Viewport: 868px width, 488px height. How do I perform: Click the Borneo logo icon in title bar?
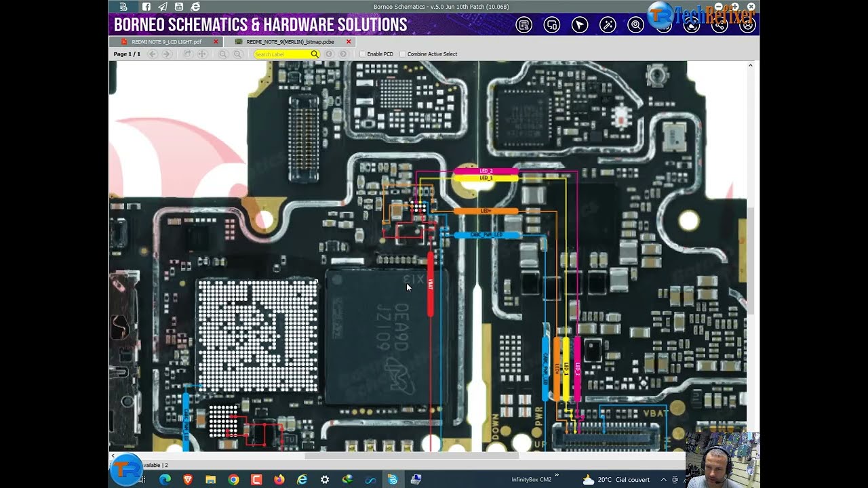point(123,7)
